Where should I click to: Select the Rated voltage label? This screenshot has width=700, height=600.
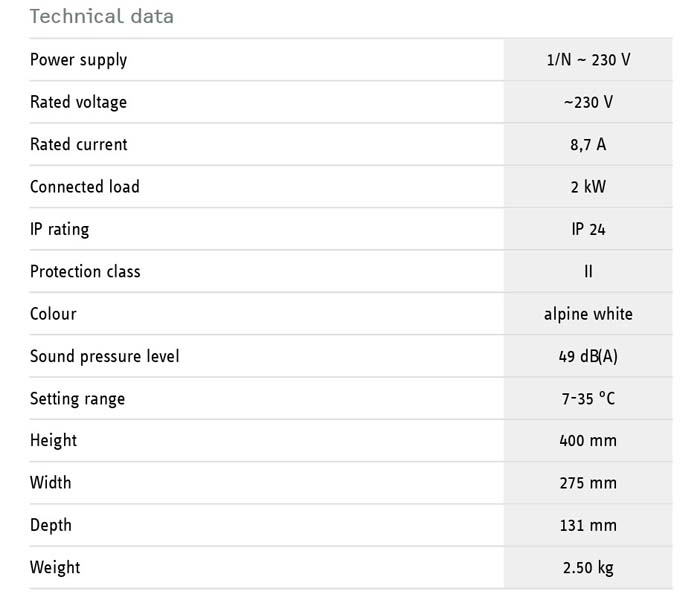79,102
